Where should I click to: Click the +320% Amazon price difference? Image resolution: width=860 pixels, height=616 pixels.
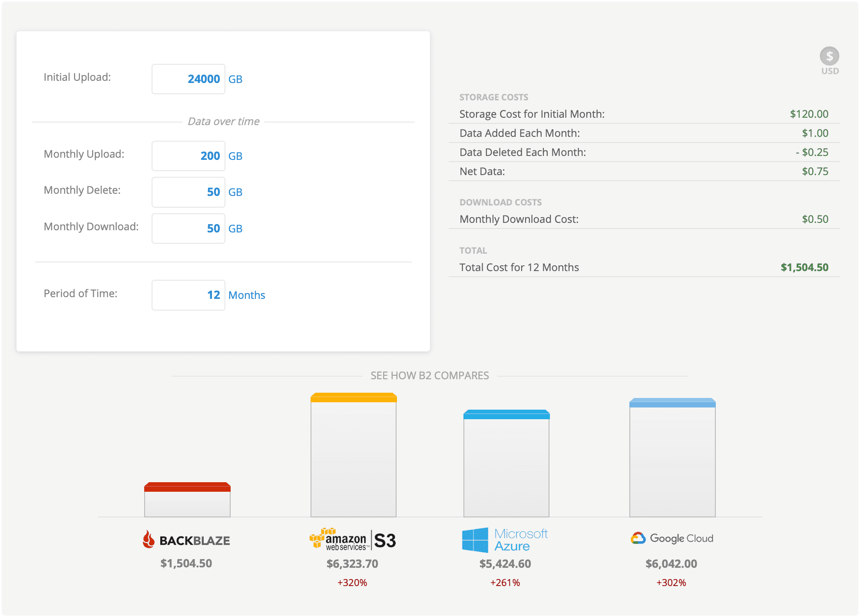(x=352, y=583)
